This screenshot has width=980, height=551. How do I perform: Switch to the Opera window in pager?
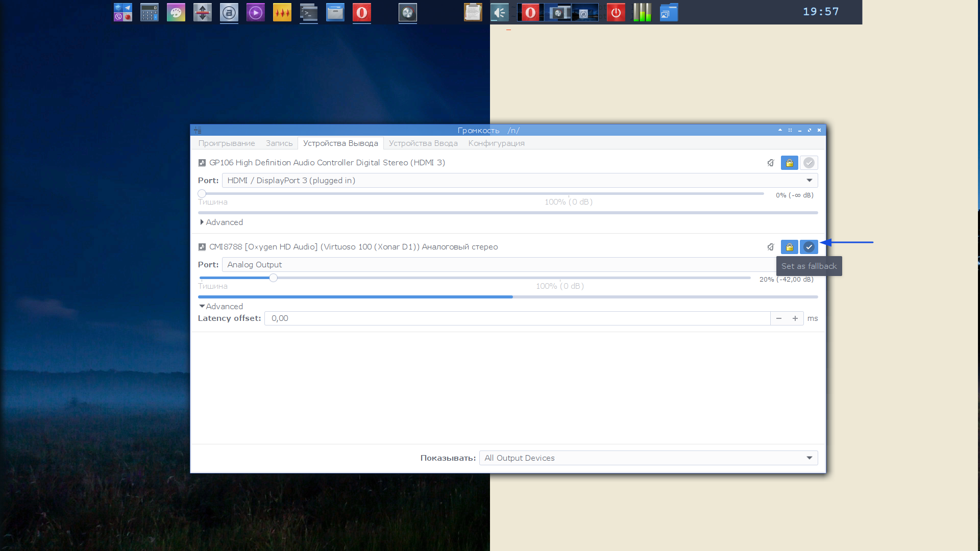pos(530,12)
